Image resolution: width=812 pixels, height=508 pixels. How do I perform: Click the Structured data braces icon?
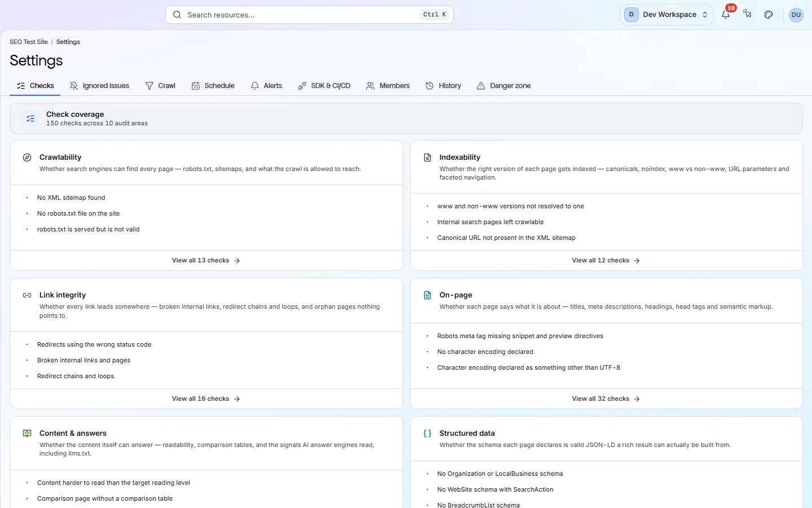point(427,433)
